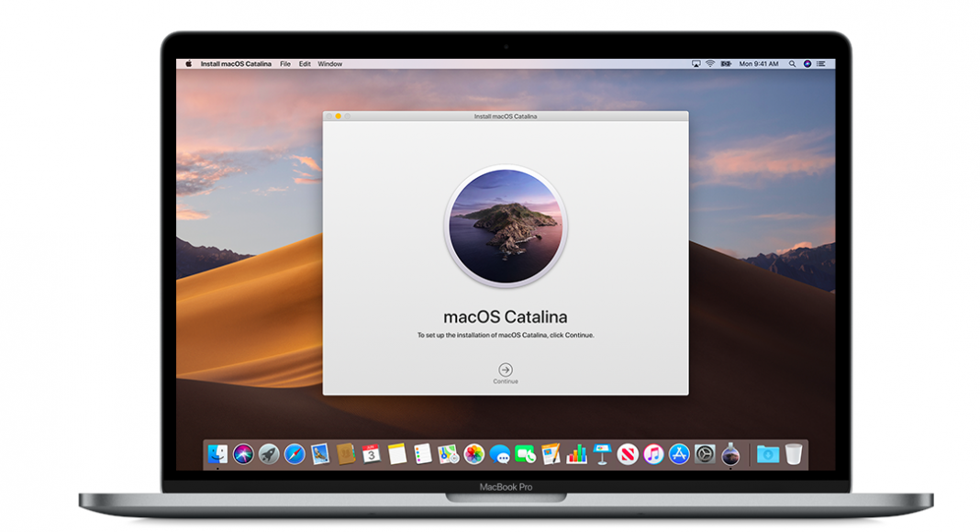Open Messages speech bubble icon in Dock
The width and height of the screenshot is (980, 532).
(499, 454)
